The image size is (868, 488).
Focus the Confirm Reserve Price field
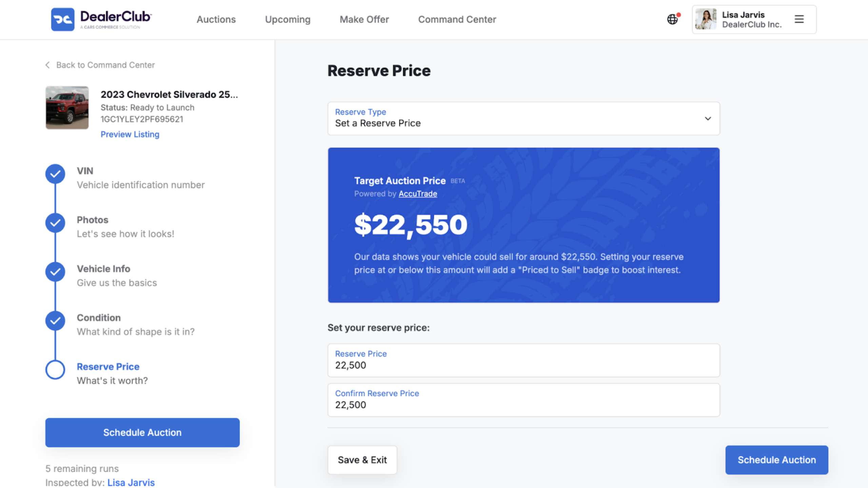(x=524, y=400)
